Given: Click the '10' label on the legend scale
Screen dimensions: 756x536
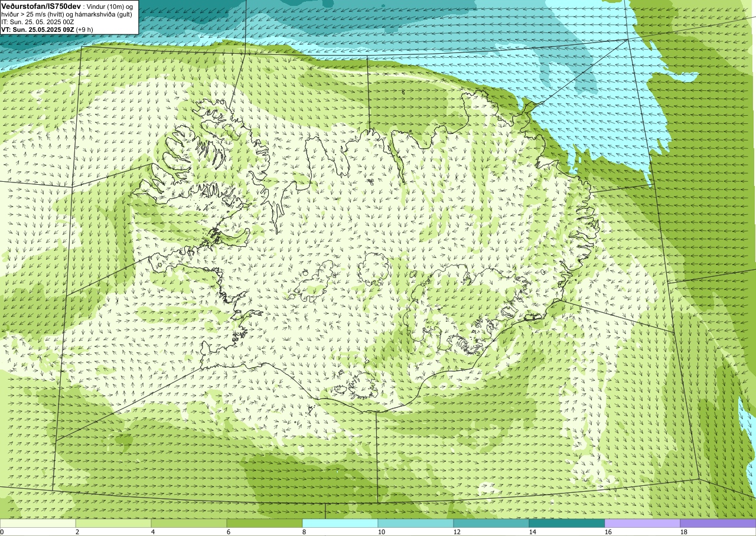Looking at the screenshot, I should (382, 532).
